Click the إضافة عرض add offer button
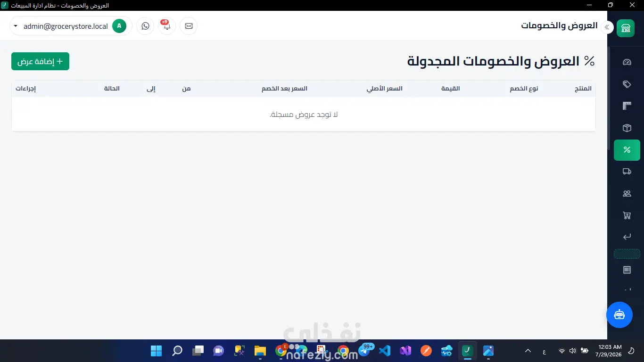 [40, 61]
